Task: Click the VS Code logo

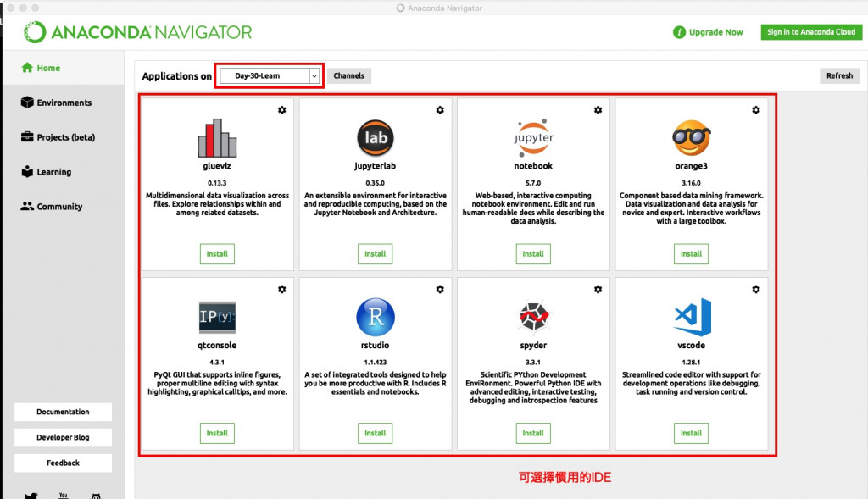Action: click(692, 317)
